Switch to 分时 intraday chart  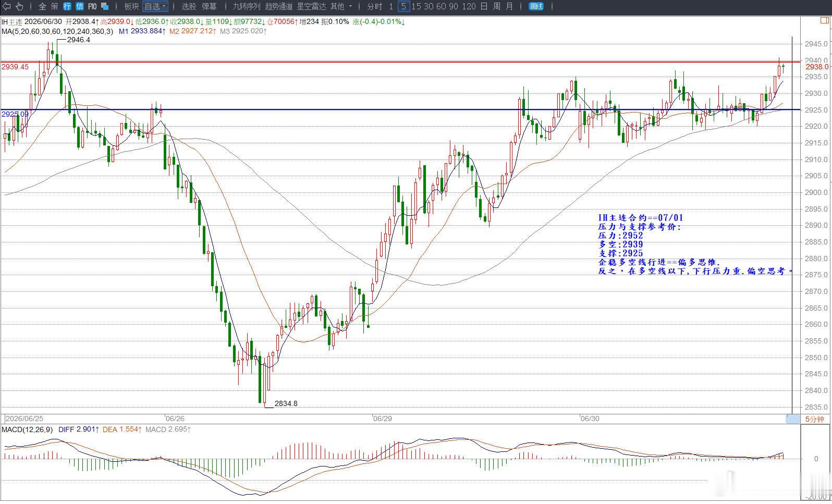pyautogui.click(x=374, y=6)
